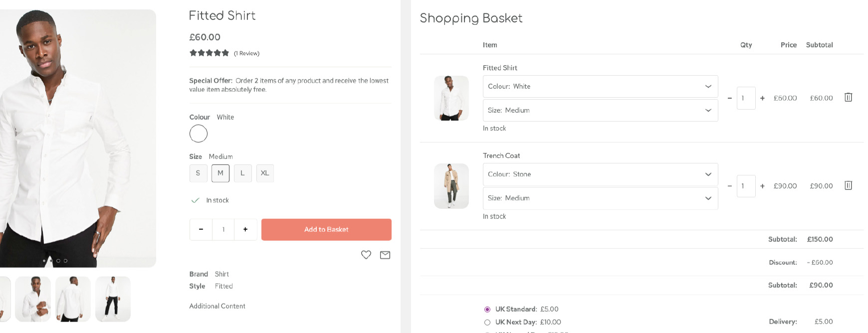This screenshot has height=333, width=868.
Task: Expand Trench Coat Size dropdown
Action: (x=600, y=198)
